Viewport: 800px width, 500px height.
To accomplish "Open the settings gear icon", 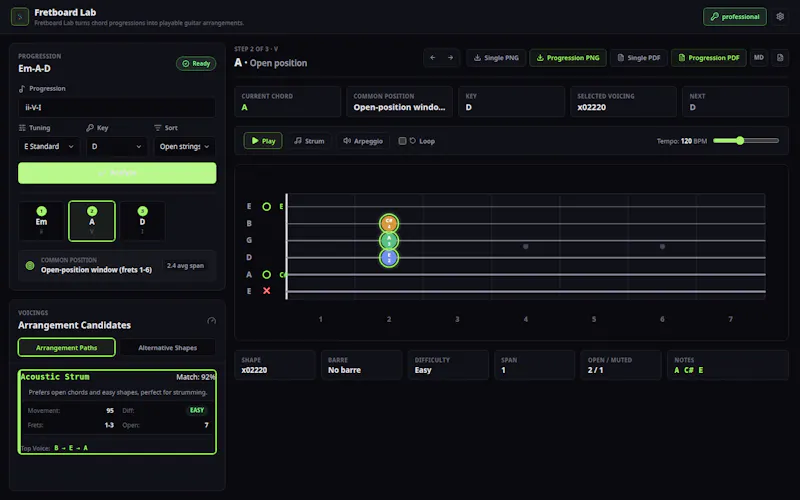I will coord(780,17).
